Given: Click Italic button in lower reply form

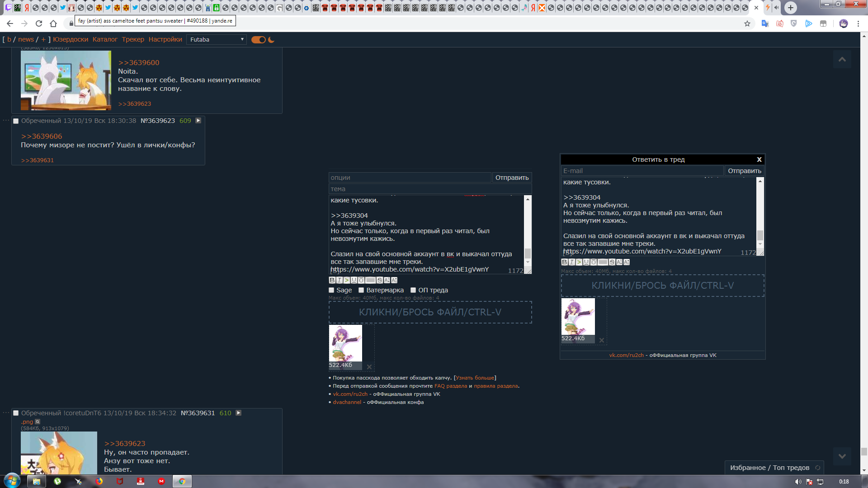Looking at the screenshot, I should coord(340,280).
